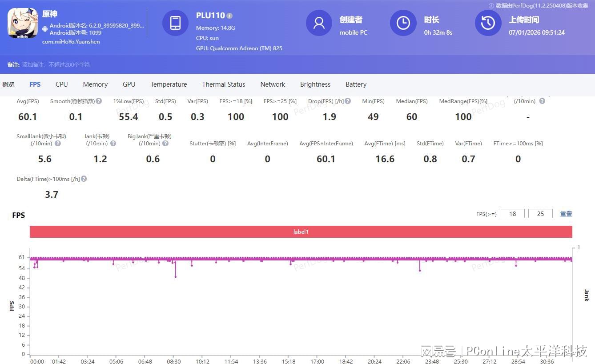Click the upload time history icon
This screenshot has height=364, width=595.
(488, 23)
